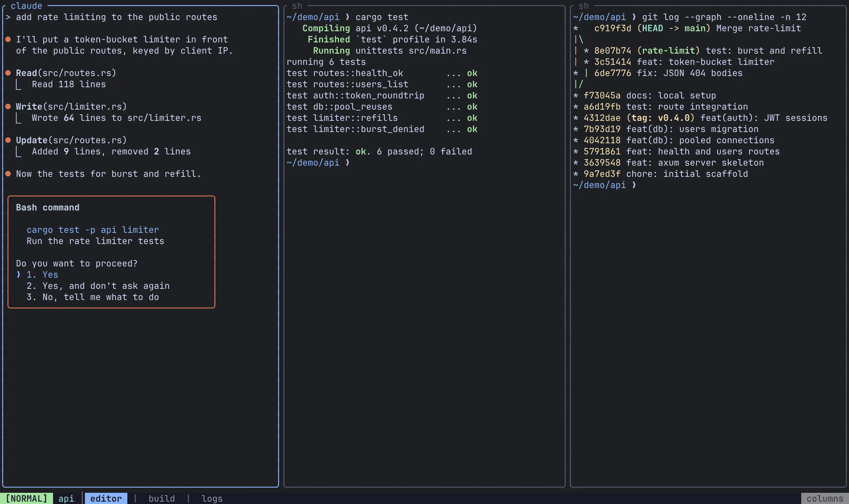Click the empty prompt in the git log pane
The height and width of the screenshot is (504, 849).
coord(605,185)
